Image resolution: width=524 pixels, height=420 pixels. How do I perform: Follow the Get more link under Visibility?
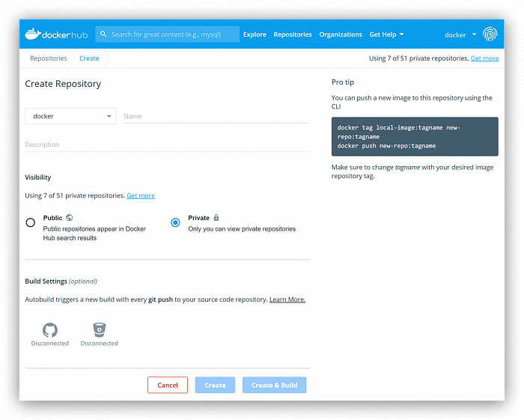coord(141,195)
